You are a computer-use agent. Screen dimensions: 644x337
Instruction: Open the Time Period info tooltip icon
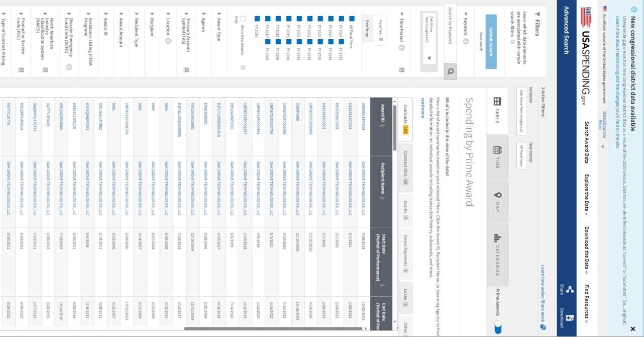pyautogui.click(x=401, y=48)
